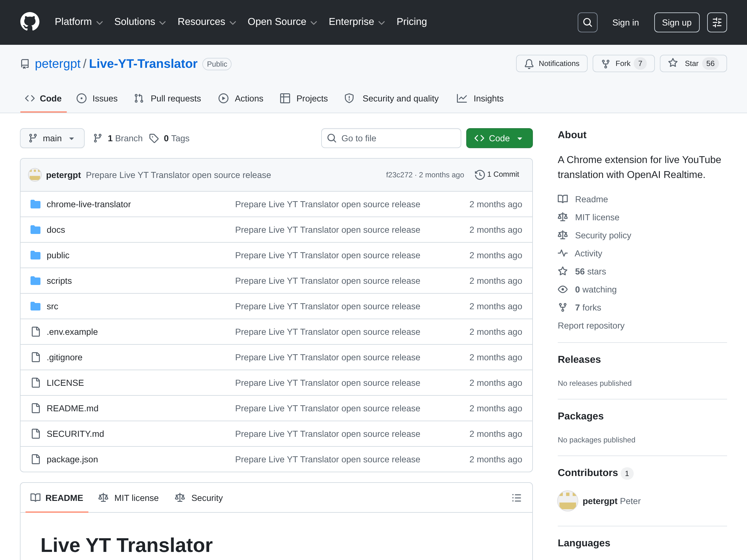This screenshot has width=747, height=560.
Task: Click the .gitignore file icon
Action: [35, 357]
